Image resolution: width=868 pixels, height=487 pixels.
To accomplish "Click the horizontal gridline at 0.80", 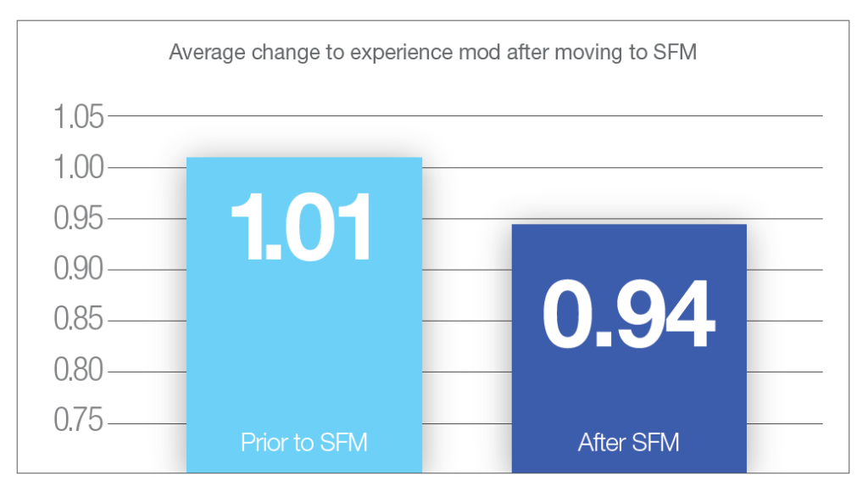I will tap(466, 372).
